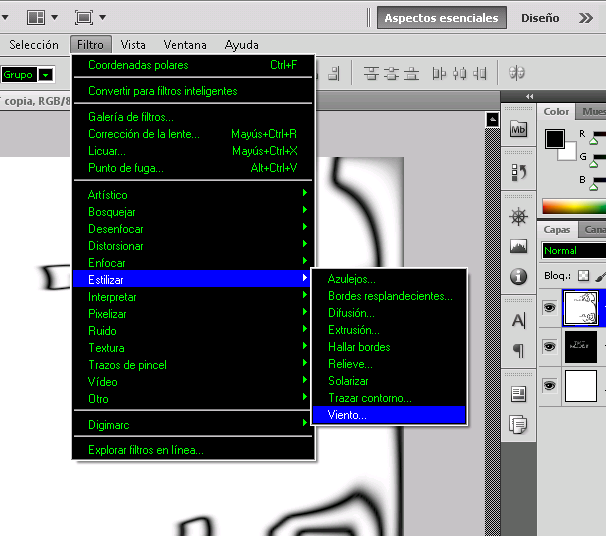Click the lock transparent pixels icon
This screenshot has width=606, height=536.
click(584, 275)
